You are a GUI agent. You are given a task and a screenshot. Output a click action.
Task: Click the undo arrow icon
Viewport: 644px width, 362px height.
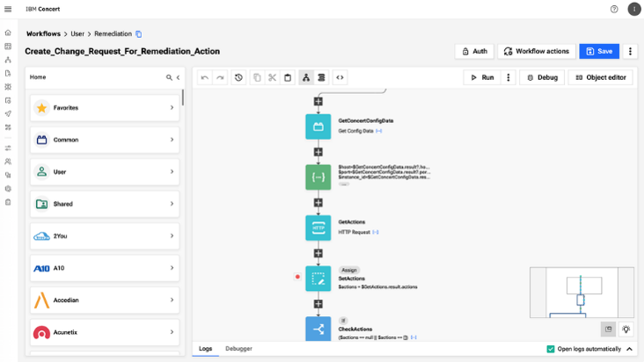coord(205,77)
